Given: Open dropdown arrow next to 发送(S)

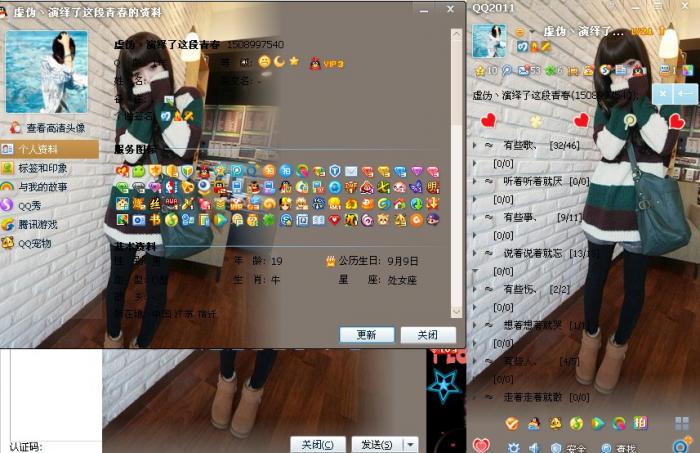Looking at the screenshot, I should pos(411,445).
